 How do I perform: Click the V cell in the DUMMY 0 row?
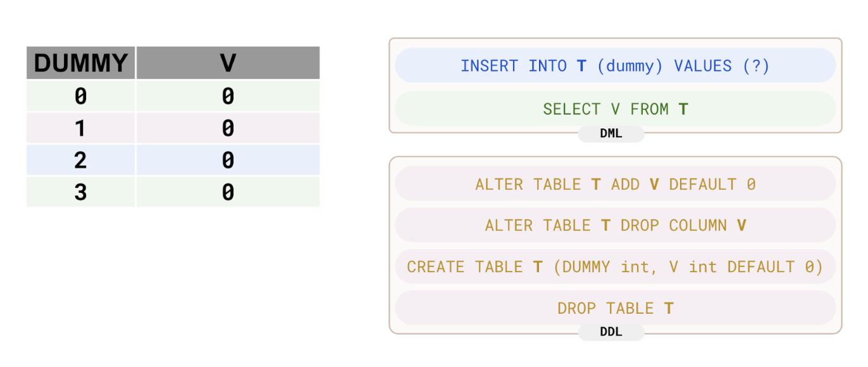click(x=228, y=96)
